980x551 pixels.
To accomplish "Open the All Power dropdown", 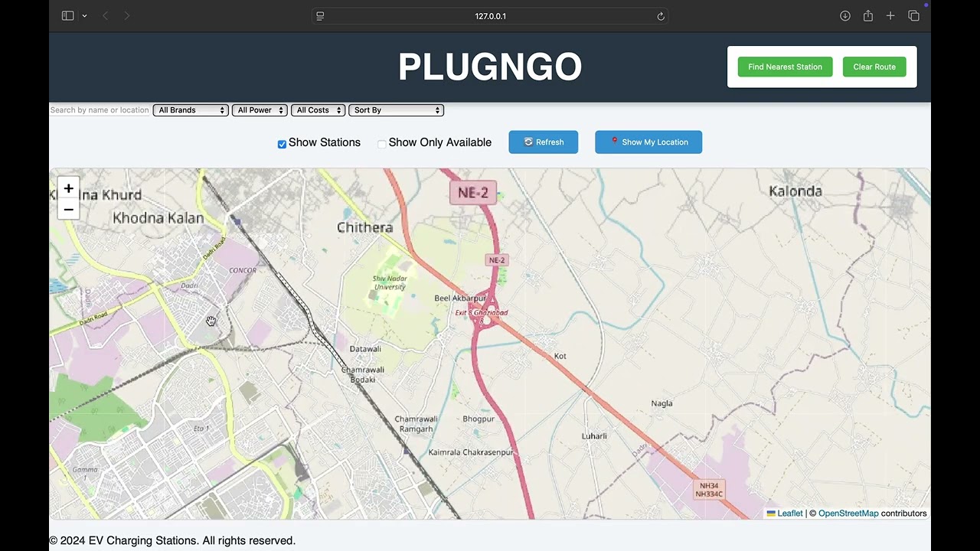I will pyautogui.click(x=260, y=110).
